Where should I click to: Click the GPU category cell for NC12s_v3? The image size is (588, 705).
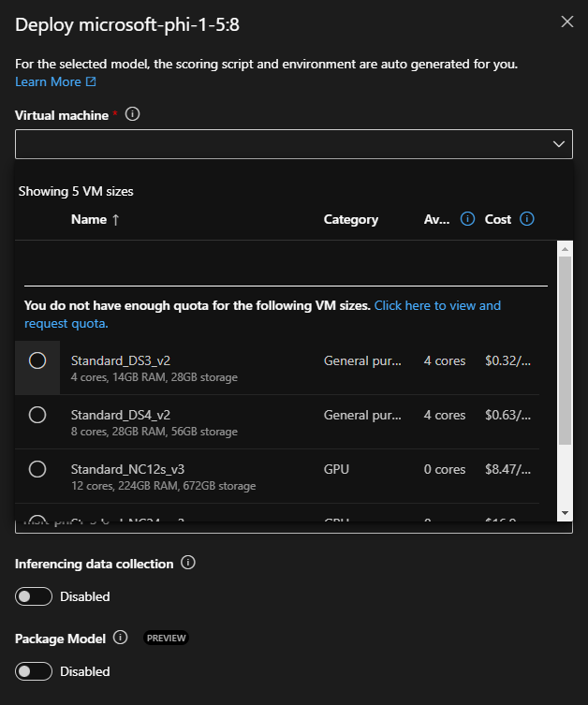[336, 469]
